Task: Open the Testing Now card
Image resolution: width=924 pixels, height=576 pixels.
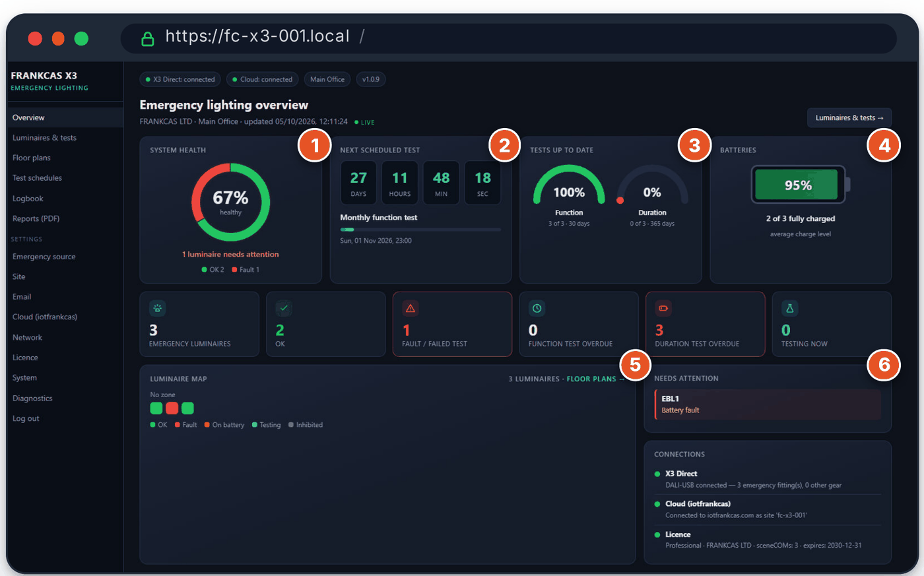Action: (x=832, y=325)
